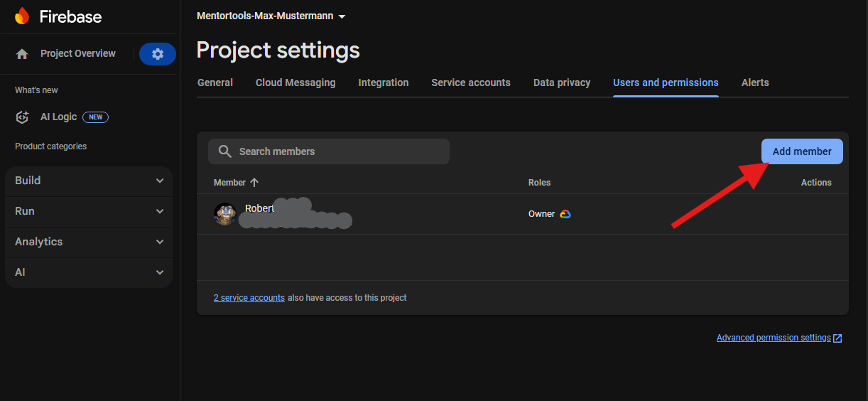
Task: Click the What's new label
Action: click(36, 90)
